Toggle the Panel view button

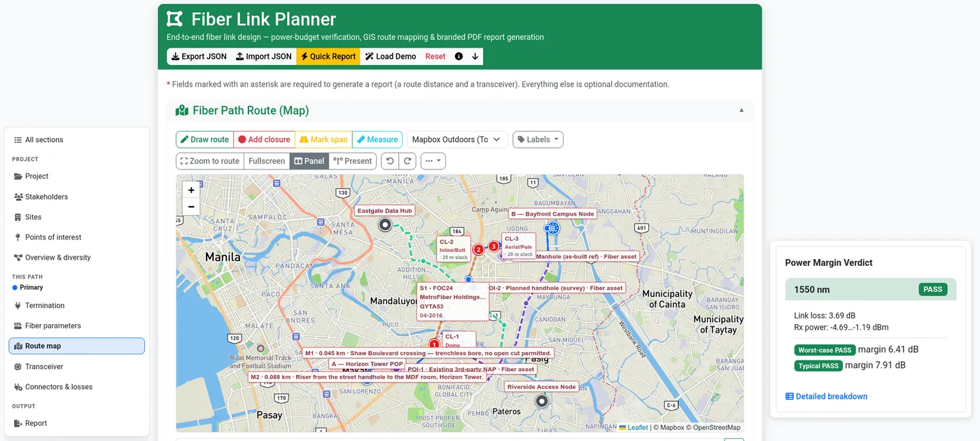coord(309,161)
